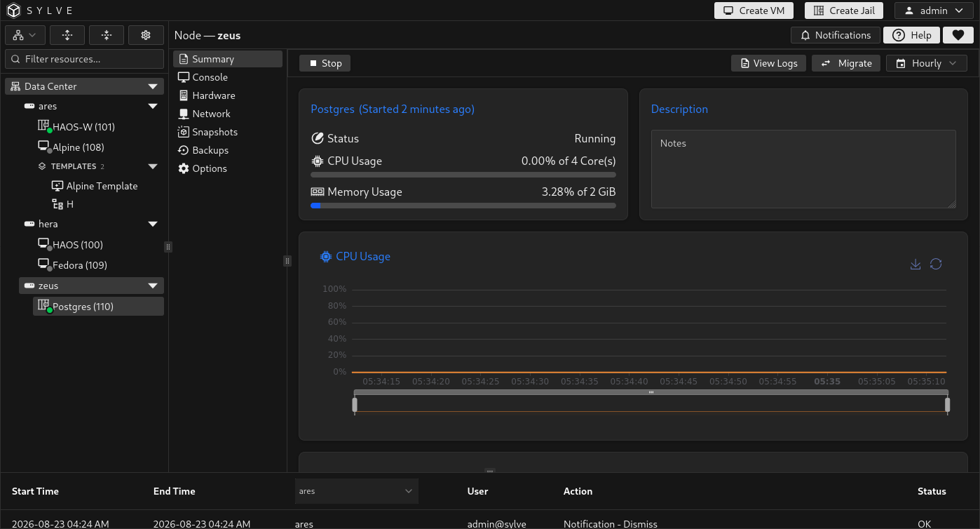
Task: Stop the Postgres jail
Action: click(x=325, y=63)
